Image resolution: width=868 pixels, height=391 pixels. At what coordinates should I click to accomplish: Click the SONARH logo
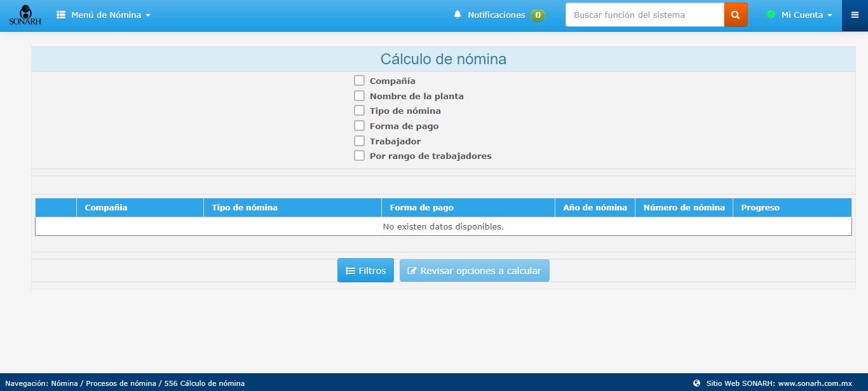(x=25, y=15)
